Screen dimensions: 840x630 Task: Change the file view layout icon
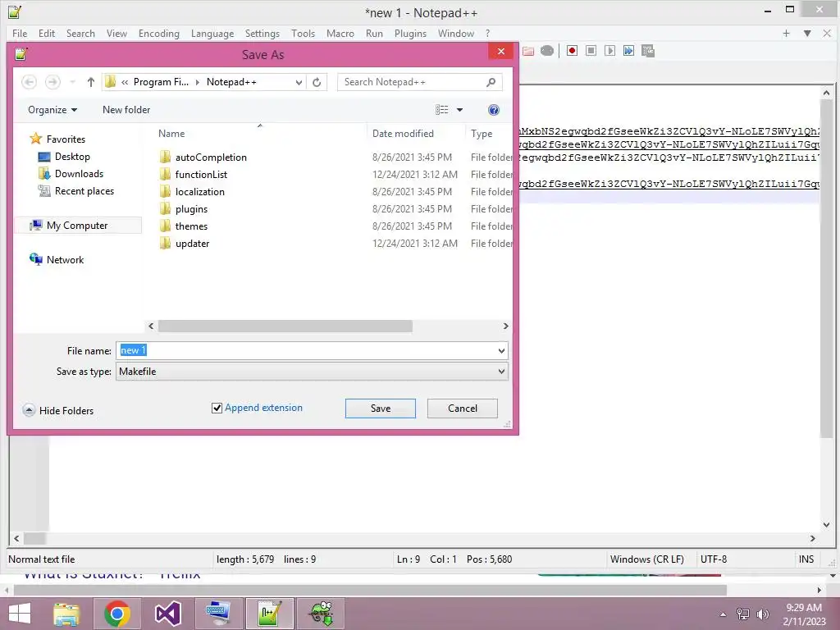442,110
